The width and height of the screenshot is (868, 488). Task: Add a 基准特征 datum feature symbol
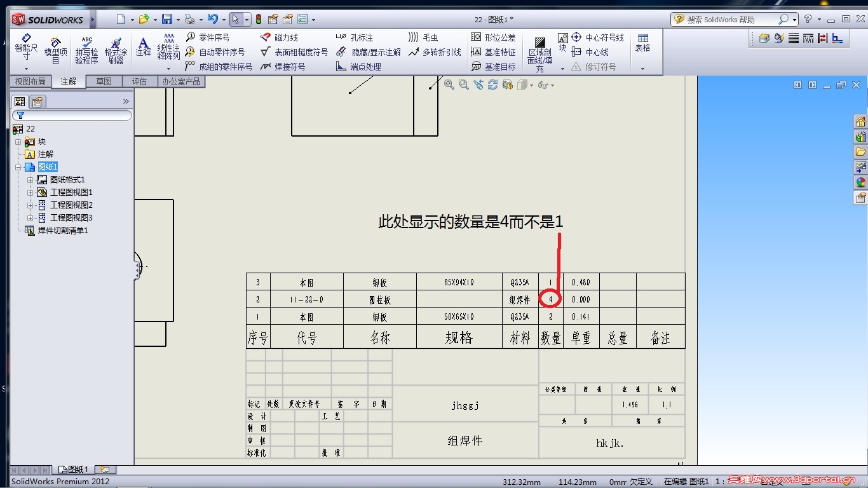point(493,52)
